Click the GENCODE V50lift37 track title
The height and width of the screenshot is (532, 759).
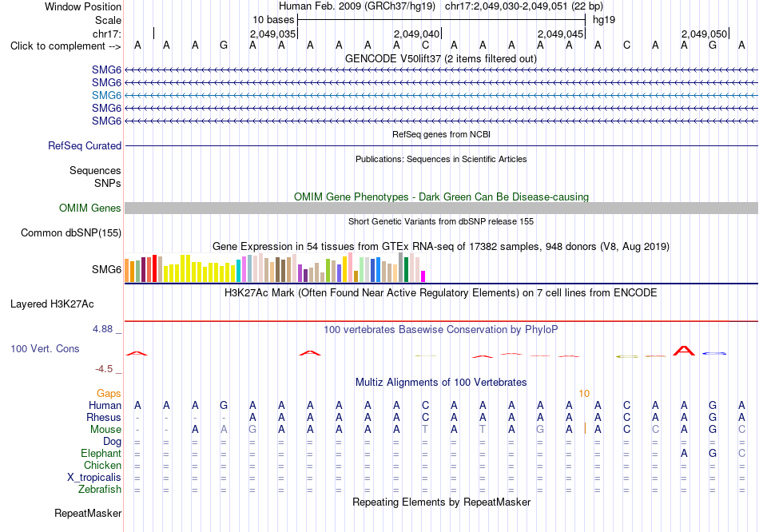[440, 59]
